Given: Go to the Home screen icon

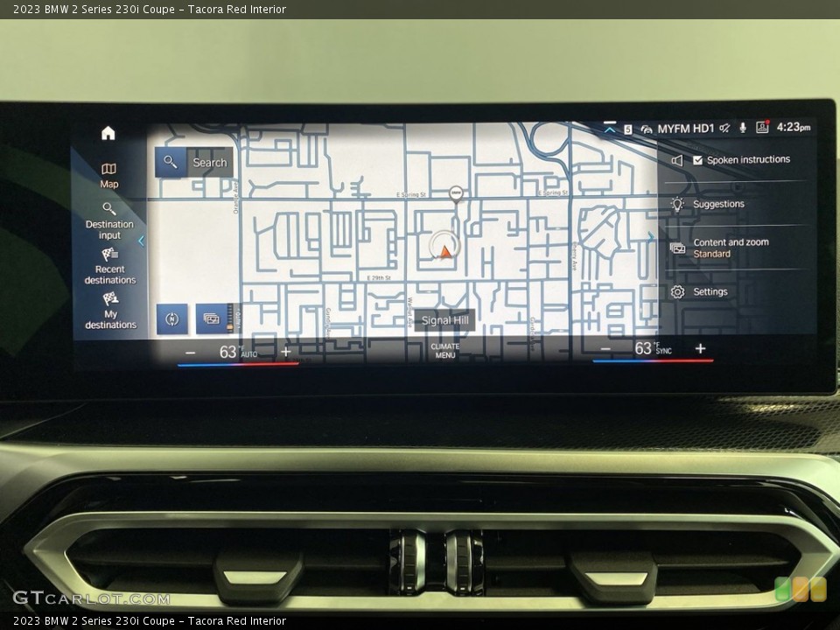Looking at the screenshot, I should [x=108, y=133].
